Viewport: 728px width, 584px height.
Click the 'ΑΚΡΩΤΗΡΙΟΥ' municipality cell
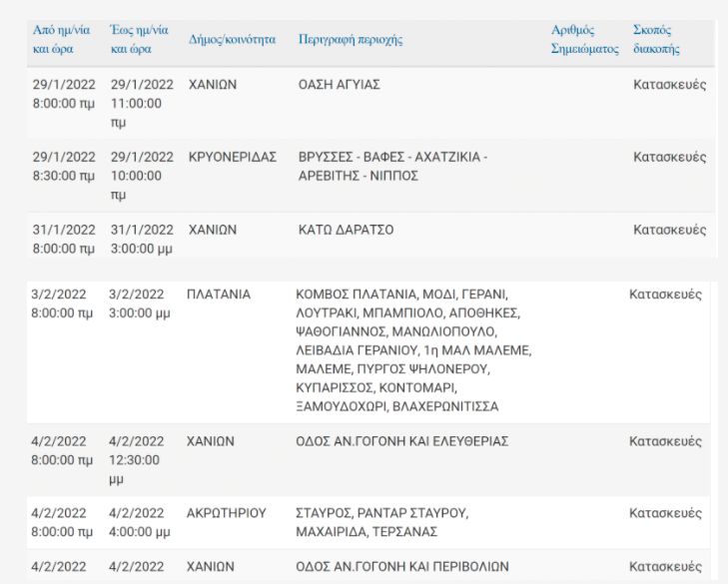[227, 513]
